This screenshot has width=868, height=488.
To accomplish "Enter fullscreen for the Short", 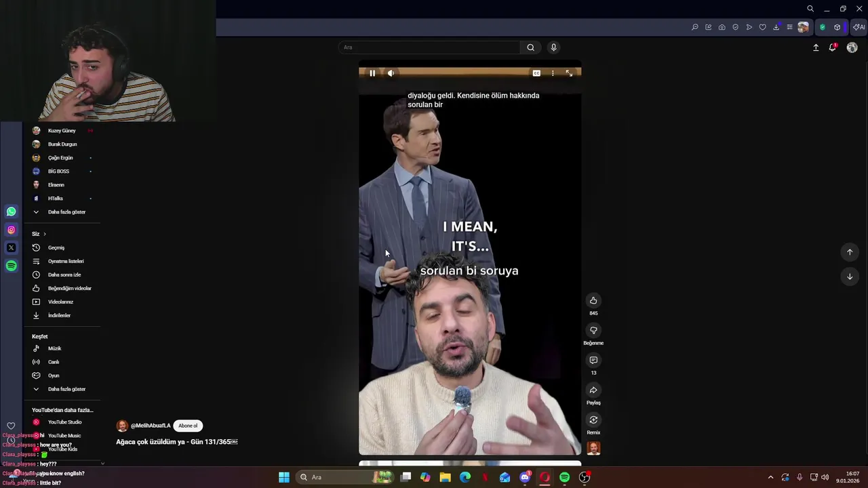I will pyautogui.click(x=569, y=73).
